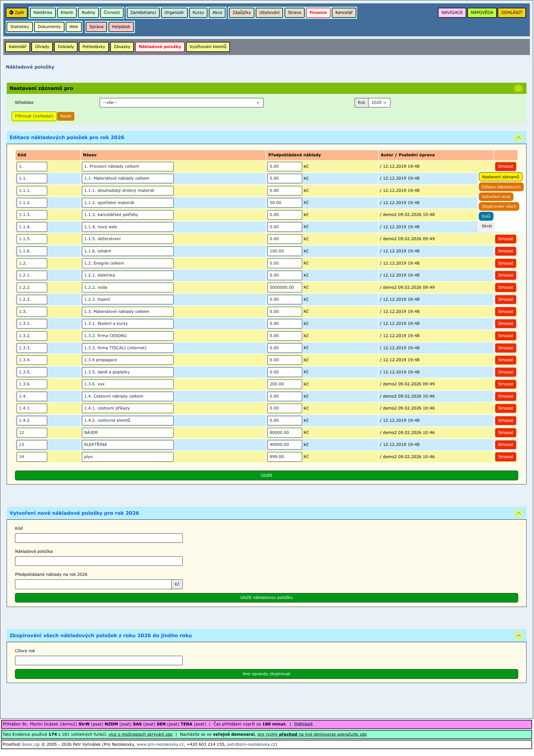The image size is (534, 756).
Task: Edit the code field containing 12
Action: click(32, 433)
